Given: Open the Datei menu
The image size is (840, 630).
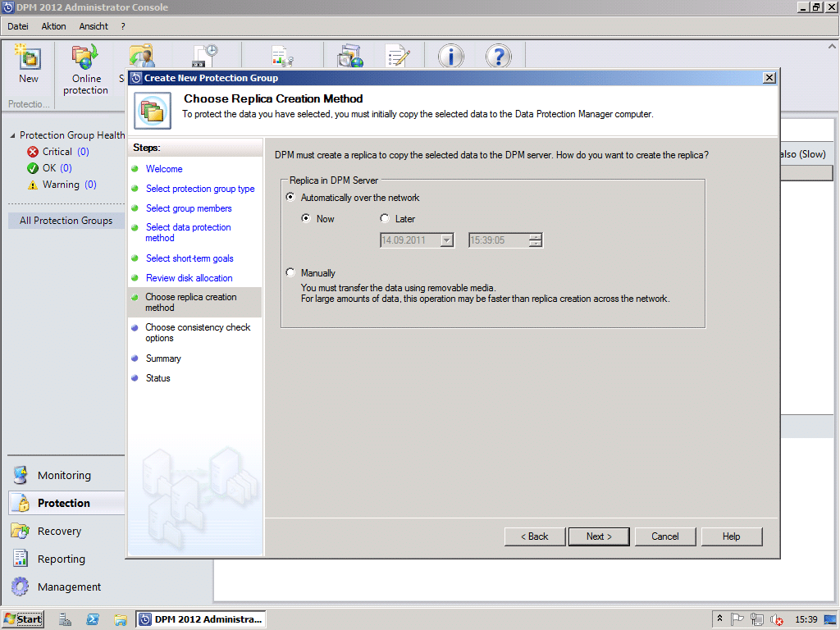Looking at the screenshot, I should click(18, 26).
